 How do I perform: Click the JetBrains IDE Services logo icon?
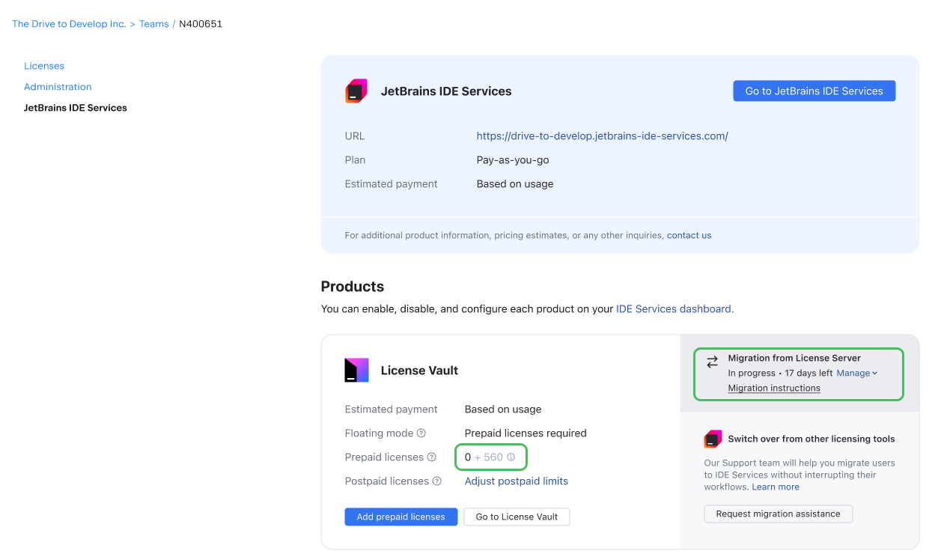[356, 91]
